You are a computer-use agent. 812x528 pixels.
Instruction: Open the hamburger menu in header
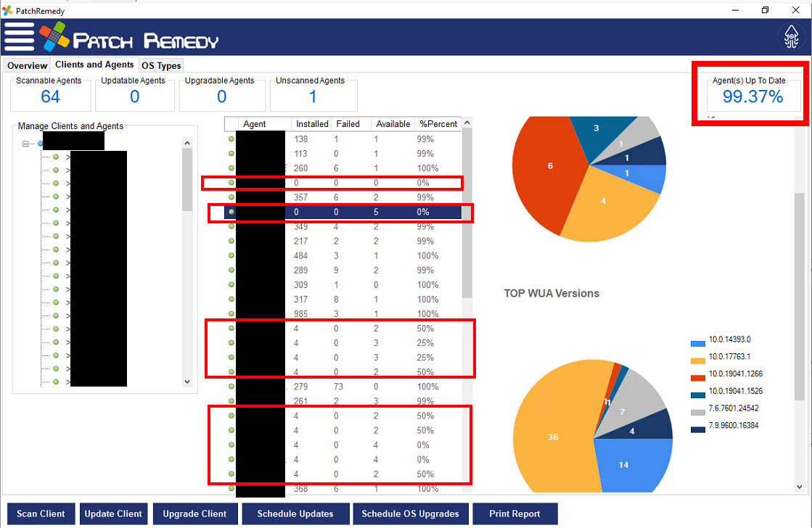pos(19,37)
